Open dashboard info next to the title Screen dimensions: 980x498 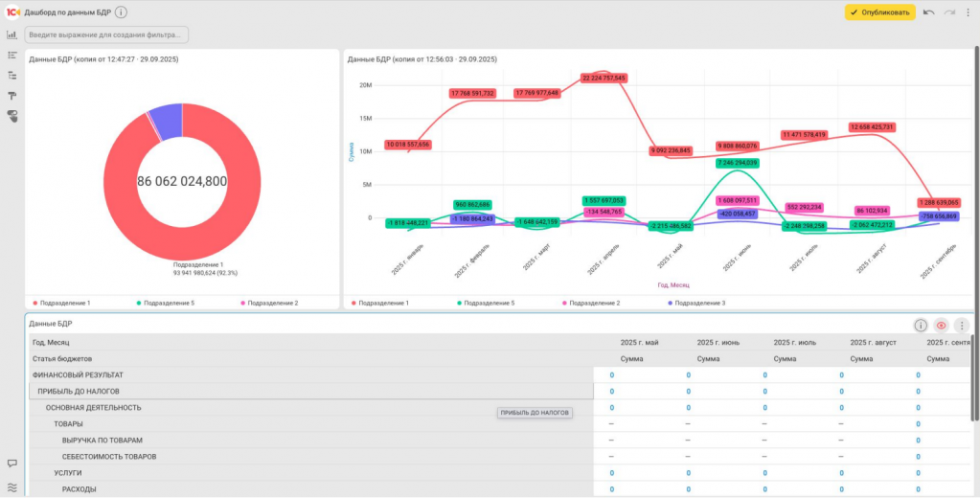point(122,12)
